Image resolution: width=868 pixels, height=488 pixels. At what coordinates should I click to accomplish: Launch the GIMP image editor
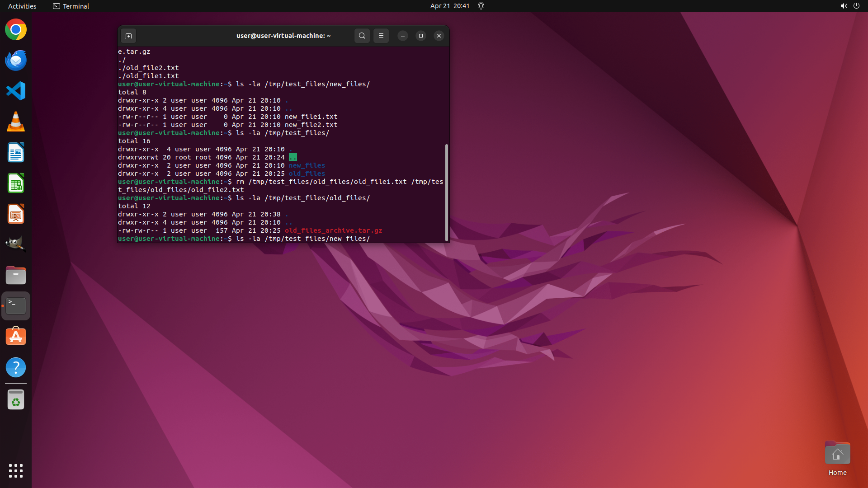pos(16,244)
